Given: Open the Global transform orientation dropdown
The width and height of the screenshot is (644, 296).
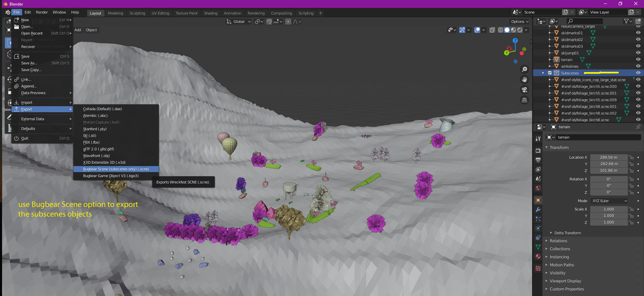Looking at the screenshot, I should [239, 21].
